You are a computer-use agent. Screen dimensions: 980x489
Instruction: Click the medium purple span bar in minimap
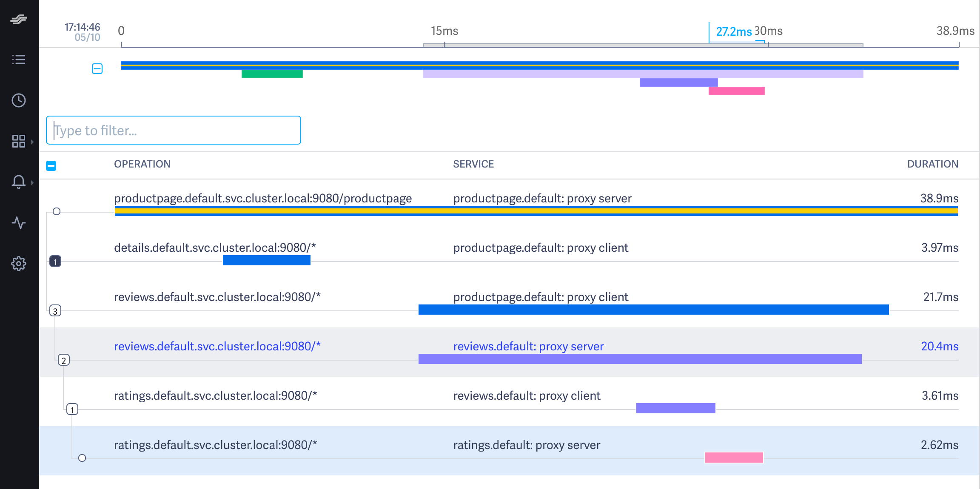[x=679, y=82]
